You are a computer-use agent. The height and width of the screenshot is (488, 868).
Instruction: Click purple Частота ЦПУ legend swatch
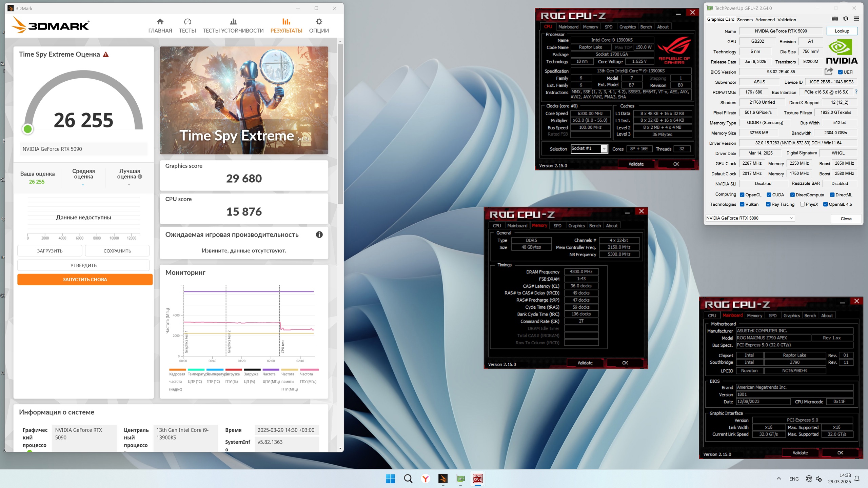click(271, 369)
